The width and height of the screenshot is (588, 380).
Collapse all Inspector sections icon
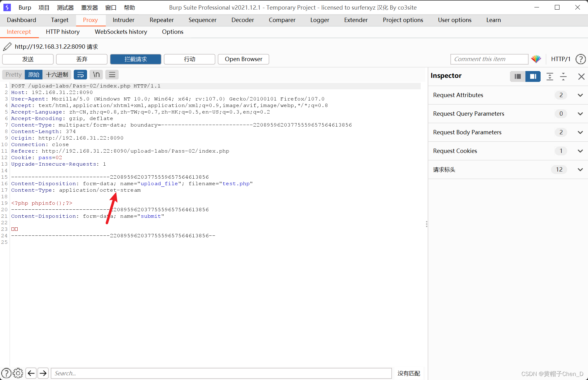[564, 76]
